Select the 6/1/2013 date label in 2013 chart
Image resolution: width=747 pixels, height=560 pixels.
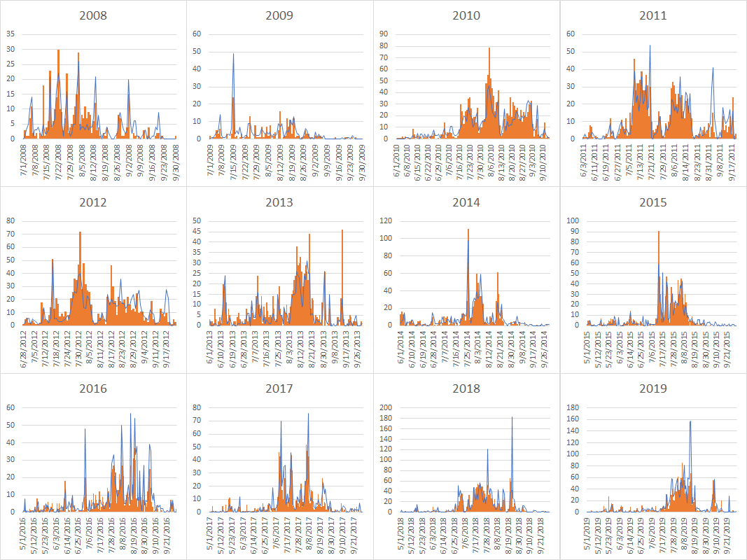tap(209, 343)
